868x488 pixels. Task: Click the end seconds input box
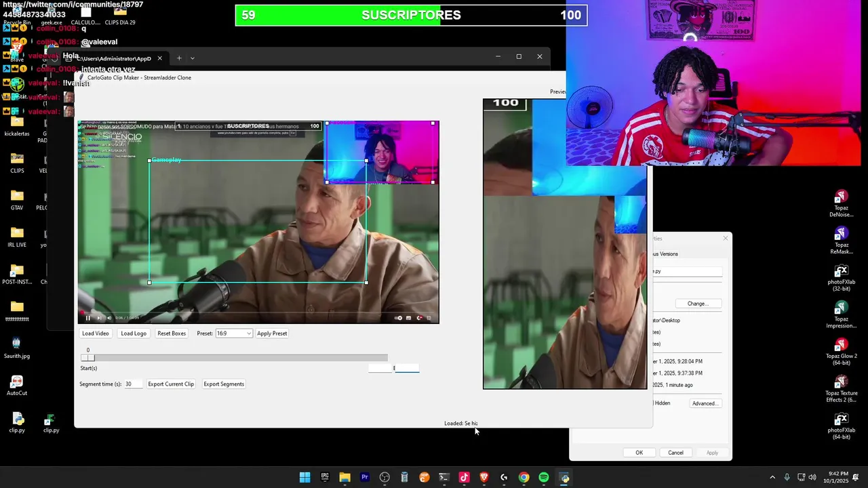tap(407, 368)
